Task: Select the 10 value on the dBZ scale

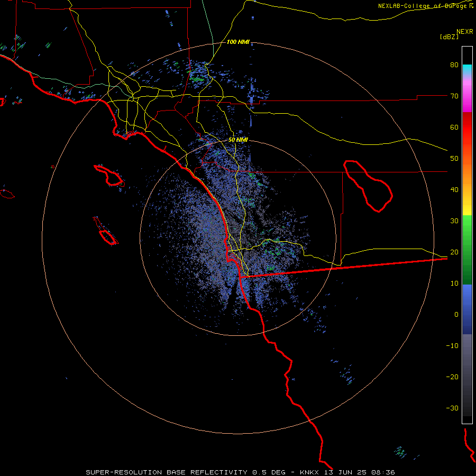Action: pos(454,283)
